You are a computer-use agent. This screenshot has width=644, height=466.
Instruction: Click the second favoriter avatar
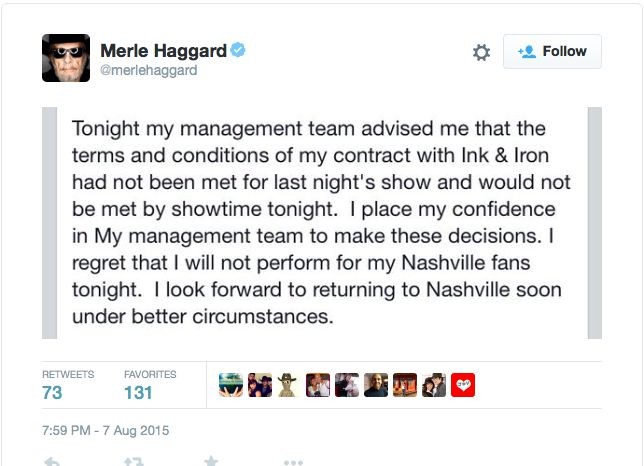point(260,385)
